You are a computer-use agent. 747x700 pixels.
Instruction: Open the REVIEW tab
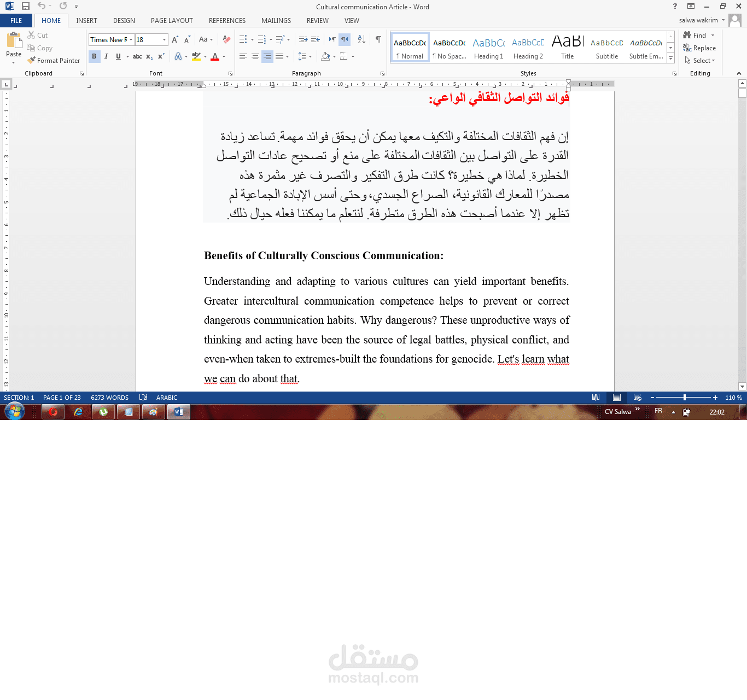(x=317, y=20)
